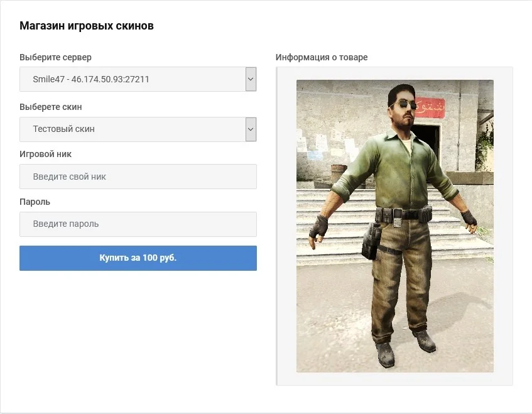Focus the Введите пароль field

tap(138, 224)
